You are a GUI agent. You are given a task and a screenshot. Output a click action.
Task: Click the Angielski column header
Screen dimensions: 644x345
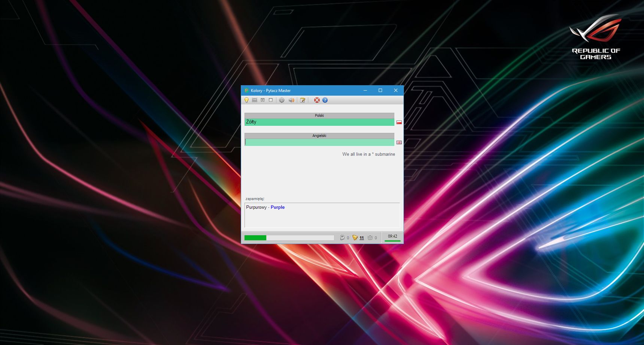[x=319, y=136]
